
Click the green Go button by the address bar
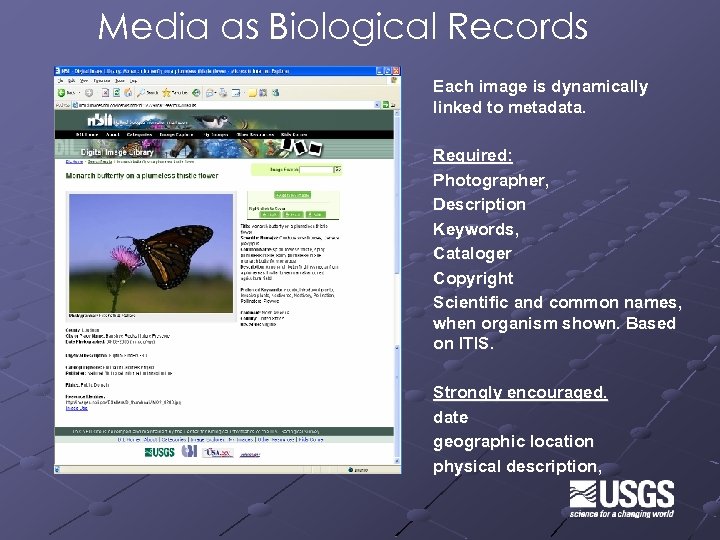(386, 105)
